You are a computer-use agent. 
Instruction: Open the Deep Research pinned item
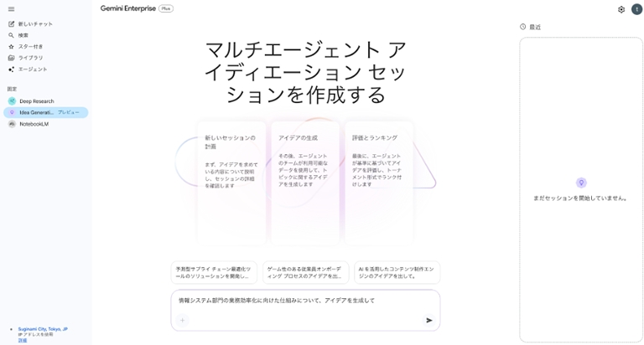(x=46, y=101)
